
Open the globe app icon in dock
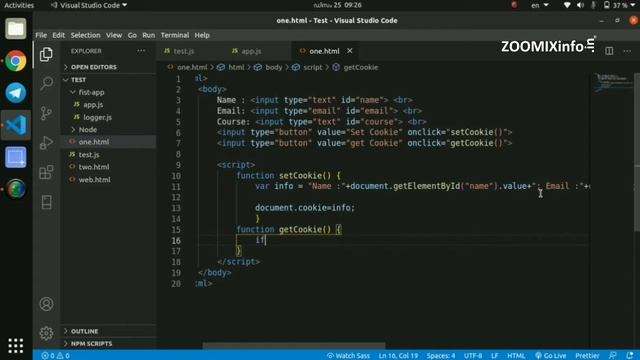16,189
